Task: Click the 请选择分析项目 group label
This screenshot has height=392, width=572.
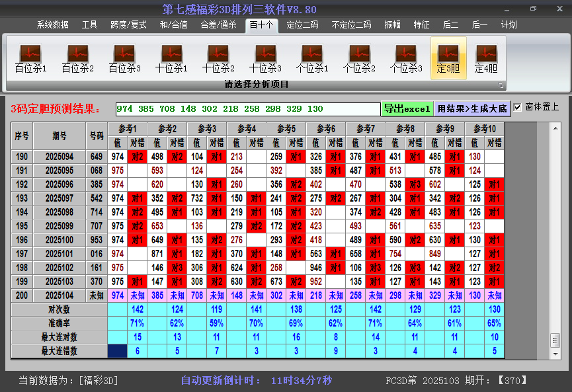Action: tap(257, 85)
